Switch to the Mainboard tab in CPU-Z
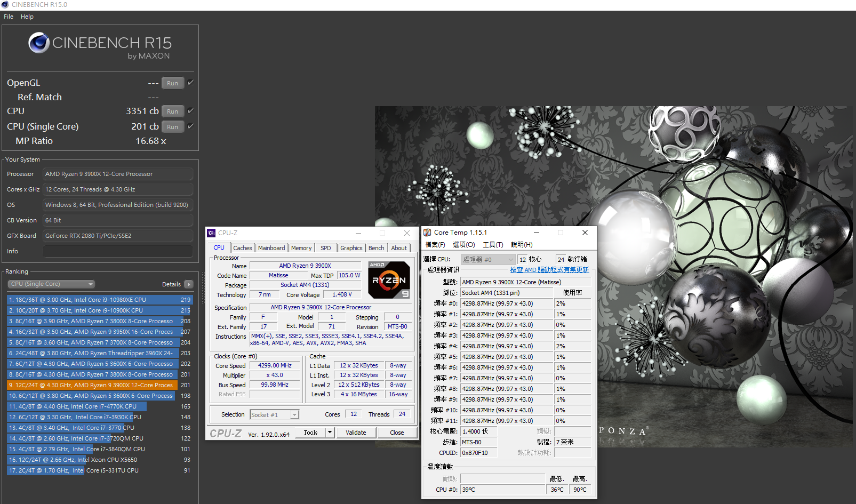 271,248
